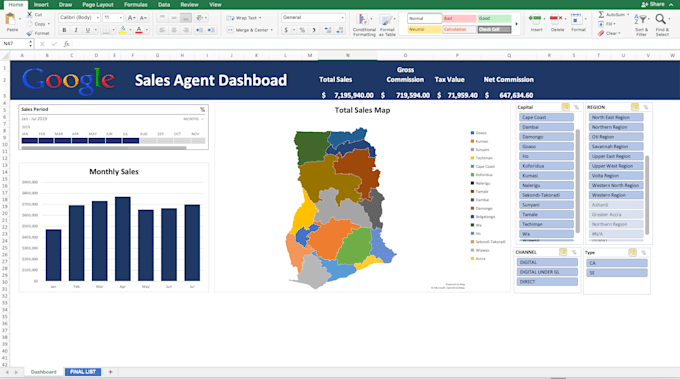Click Capital slicer vertical scrollbar

[578, 180]
